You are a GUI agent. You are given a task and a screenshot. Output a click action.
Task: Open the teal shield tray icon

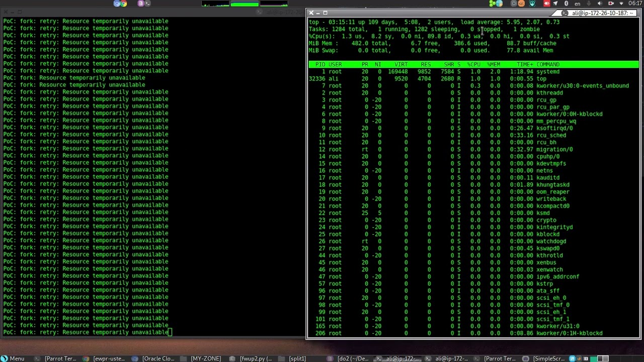point(532,4)
